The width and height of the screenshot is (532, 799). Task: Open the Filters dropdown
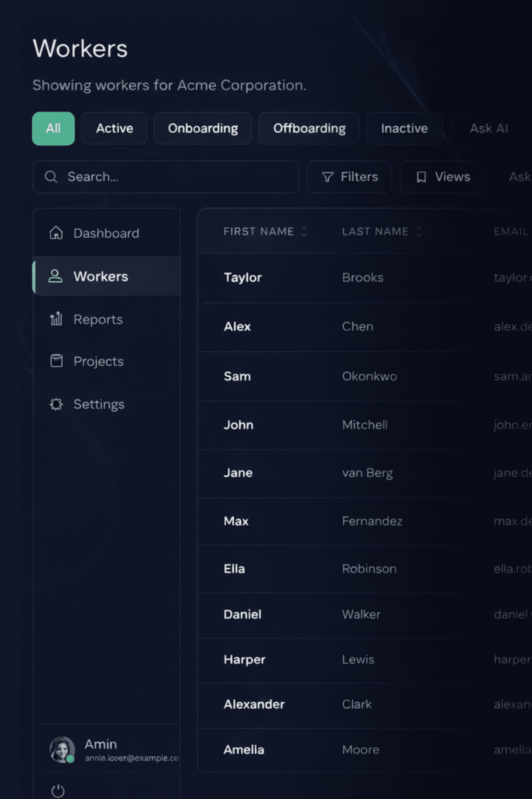[349, 177]
